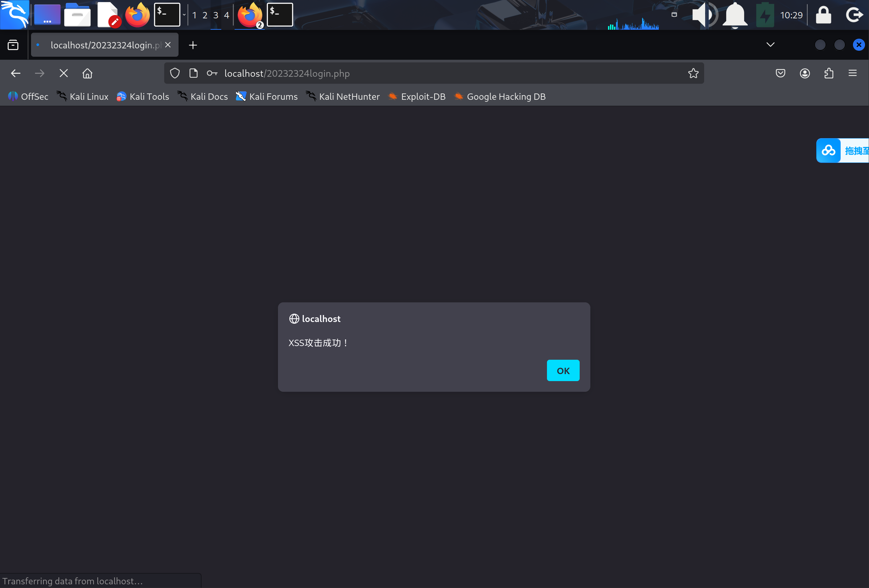Save page to Pocket
This screenshot has width=869, height=588.
click(x=780, y=73)
